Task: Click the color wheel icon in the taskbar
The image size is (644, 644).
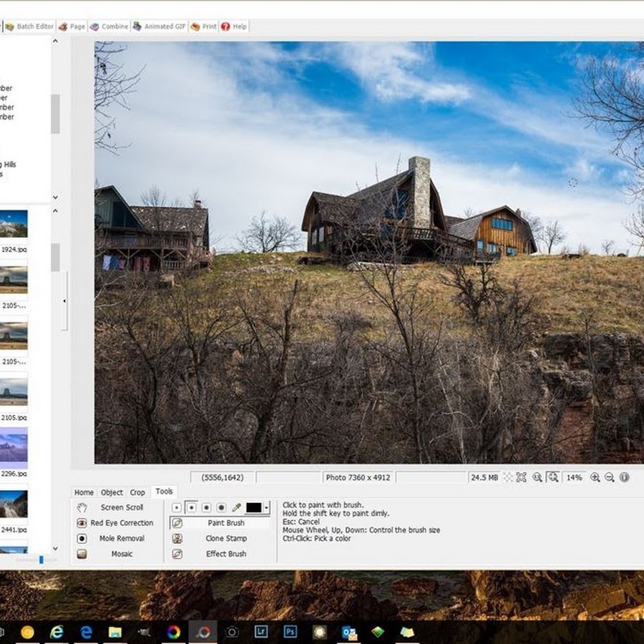Action: click(173, 632)
